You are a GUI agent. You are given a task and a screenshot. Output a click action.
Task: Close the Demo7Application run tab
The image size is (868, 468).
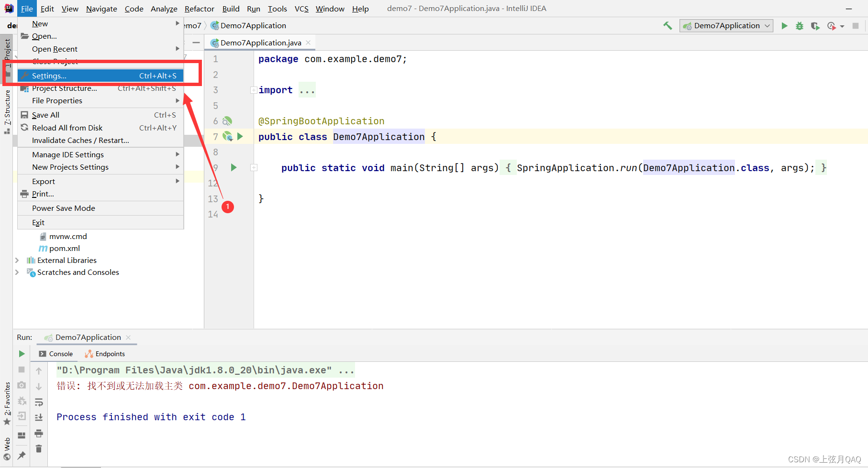128,337
